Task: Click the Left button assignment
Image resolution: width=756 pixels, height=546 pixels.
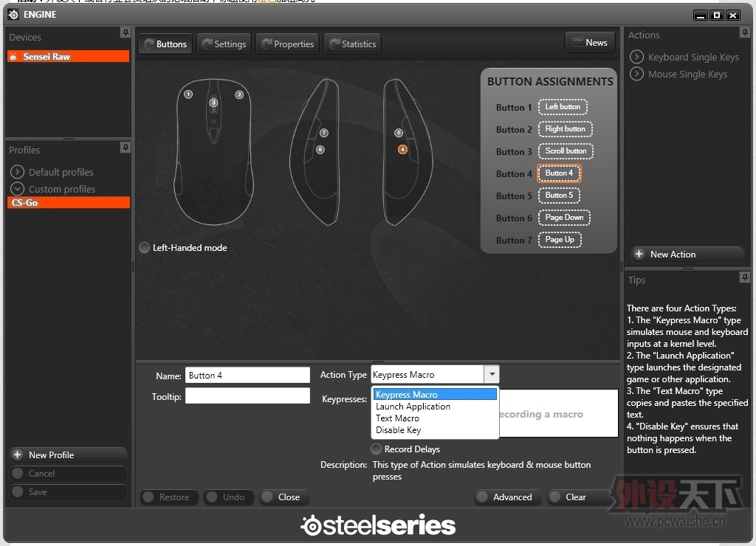Action: [563, 107]
